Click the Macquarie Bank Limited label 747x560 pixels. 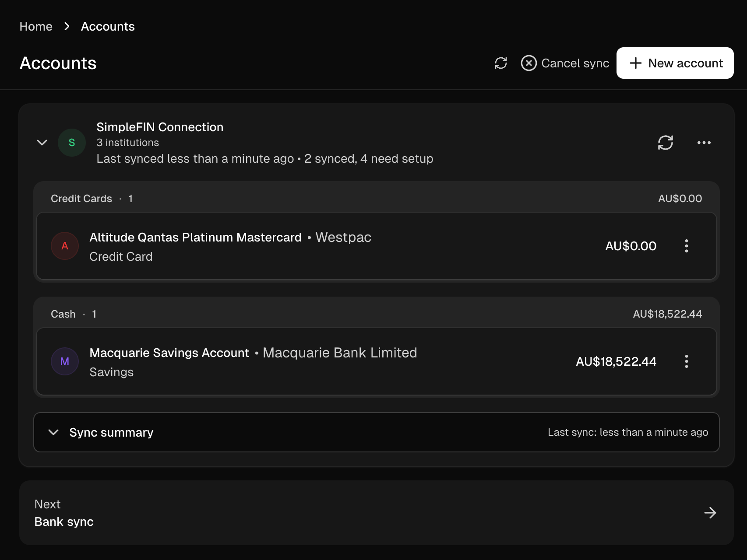pos(340,353)
